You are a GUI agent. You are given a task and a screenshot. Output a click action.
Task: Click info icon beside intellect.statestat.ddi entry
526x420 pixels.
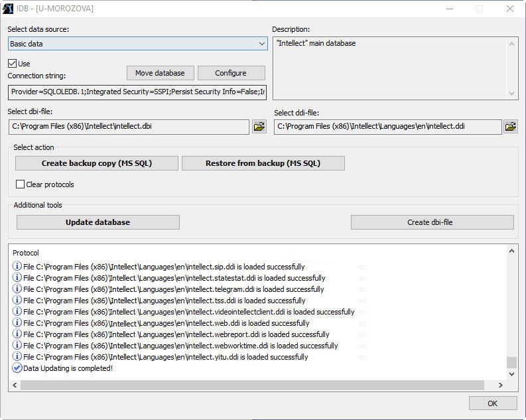17,277
